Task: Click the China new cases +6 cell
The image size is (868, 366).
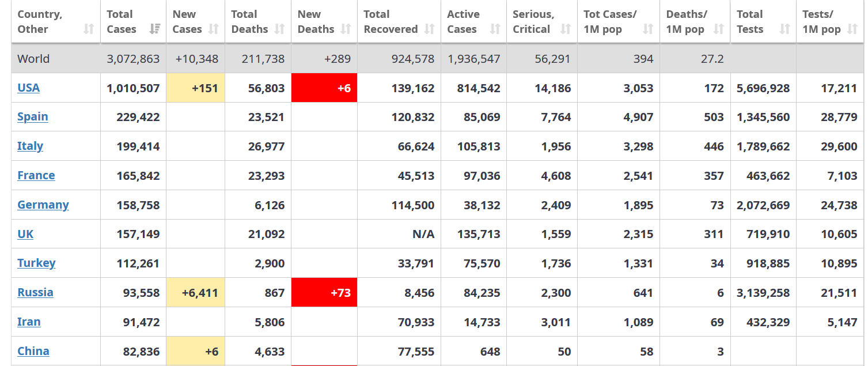Action: point(196,351)
